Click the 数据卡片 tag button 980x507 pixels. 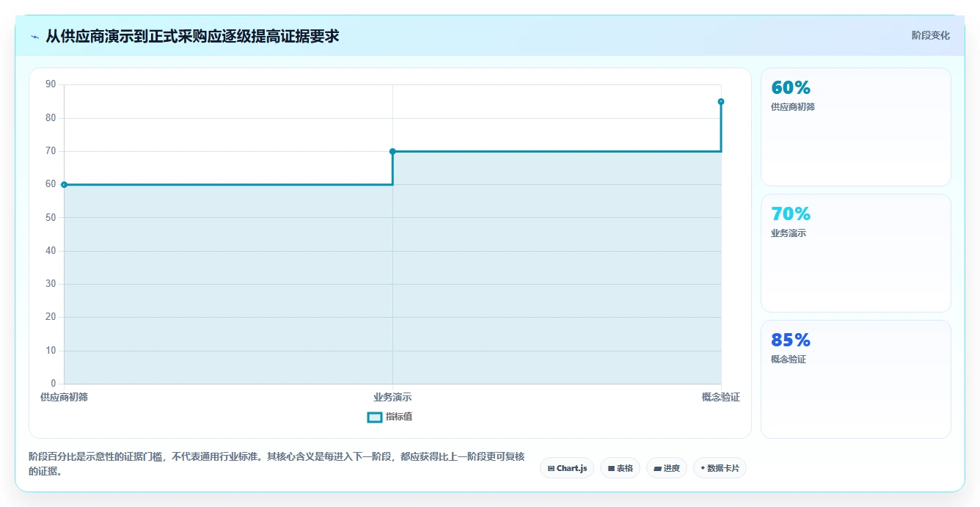(720, 468)
